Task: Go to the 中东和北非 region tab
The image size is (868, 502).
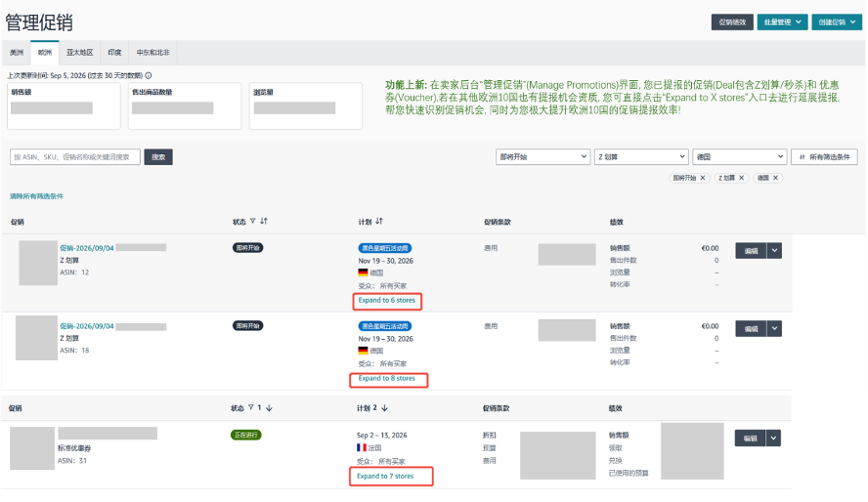Action: 153,53
